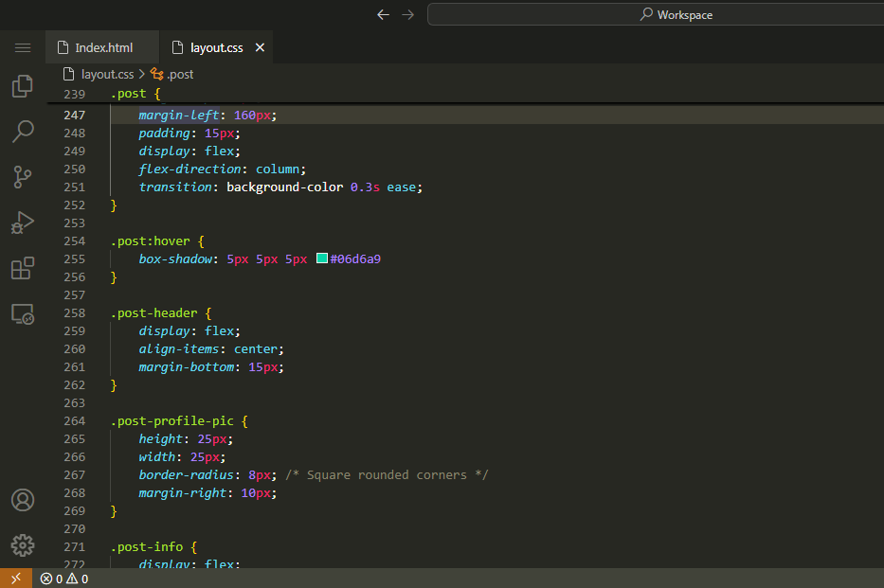884x588 pixels.
Task: Toggle the hamburger application menu
Action: pyautogui.click(x=23, y=47)
